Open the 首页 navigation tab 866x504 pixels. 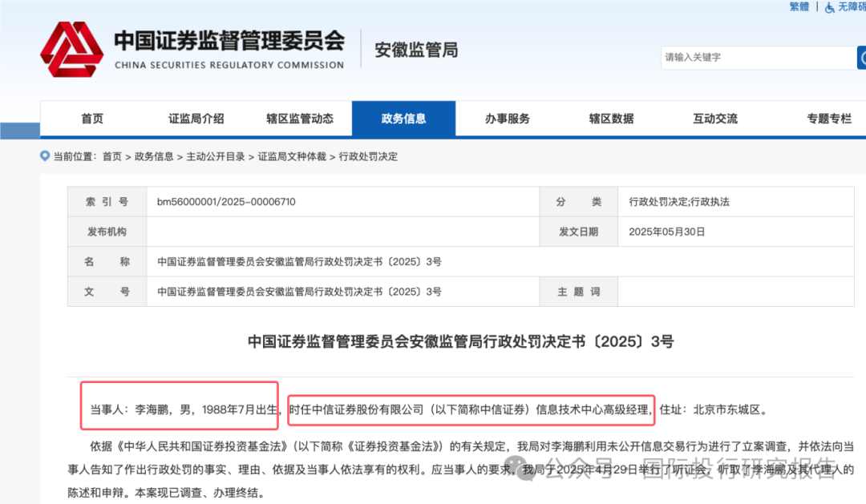tap(92, 118)
